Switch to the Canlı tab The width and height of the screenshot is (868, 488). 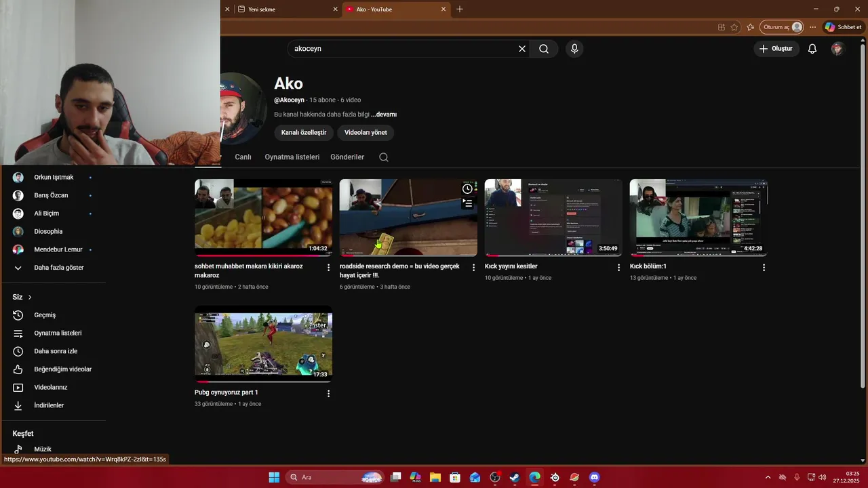click(x=243, y=157)
